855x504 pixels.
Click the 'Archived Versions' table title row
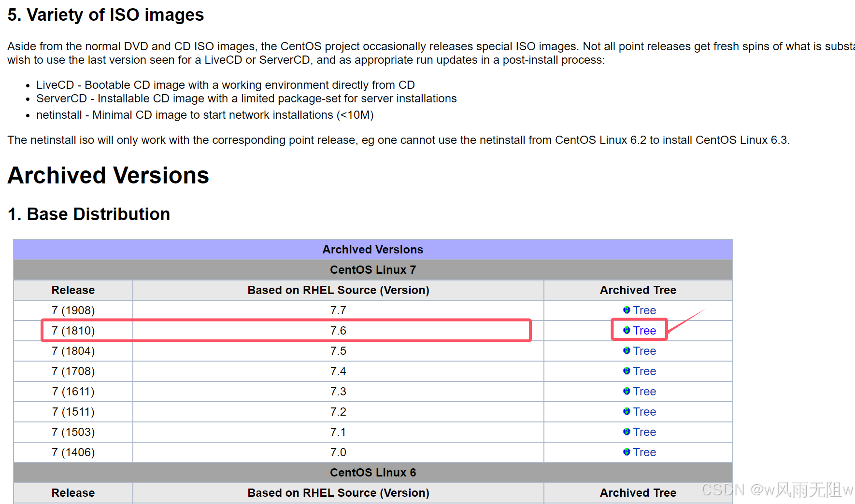pos(373,250)
